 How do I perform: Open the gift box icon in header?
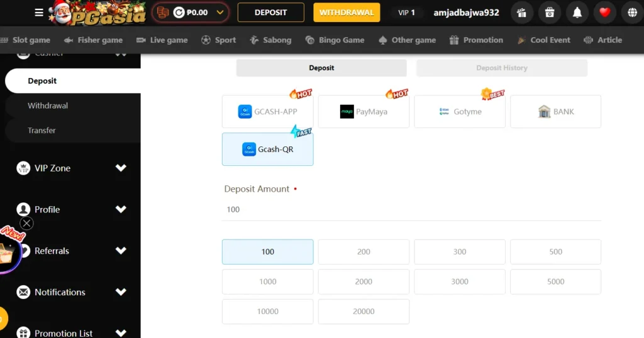(x=521, y=13)
